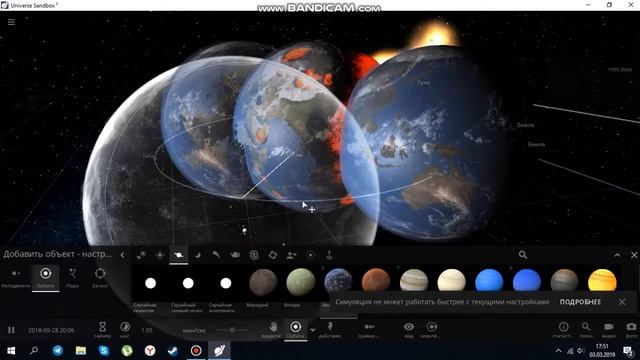The image size is (640, 360).
Task: Choose Pair placement mode
Action: [73, 278]
